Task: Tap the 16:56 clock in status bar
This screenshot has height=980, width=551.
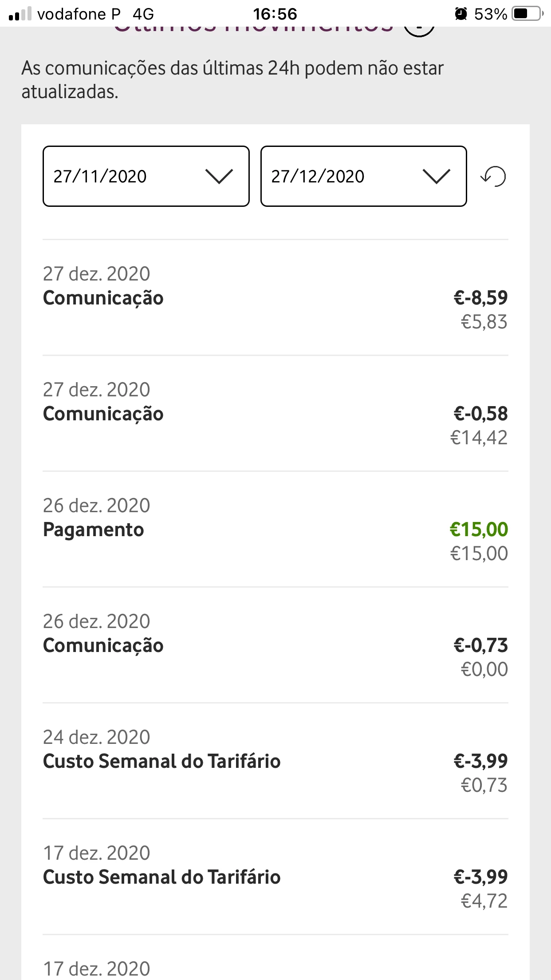Action: point(275,14)
